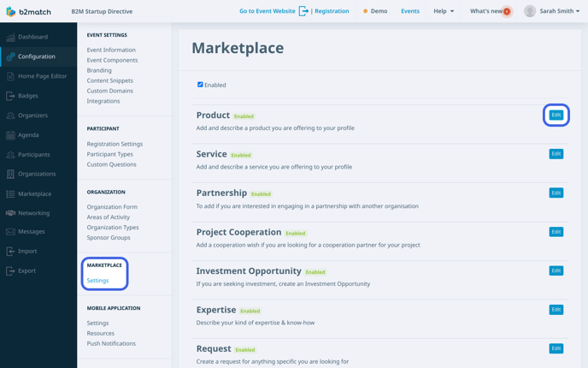This screenshot has height=368, width=588.
Task: Click Sarah Smith's avatar picture
Action: pyautogui.click(x=530, y=11)
